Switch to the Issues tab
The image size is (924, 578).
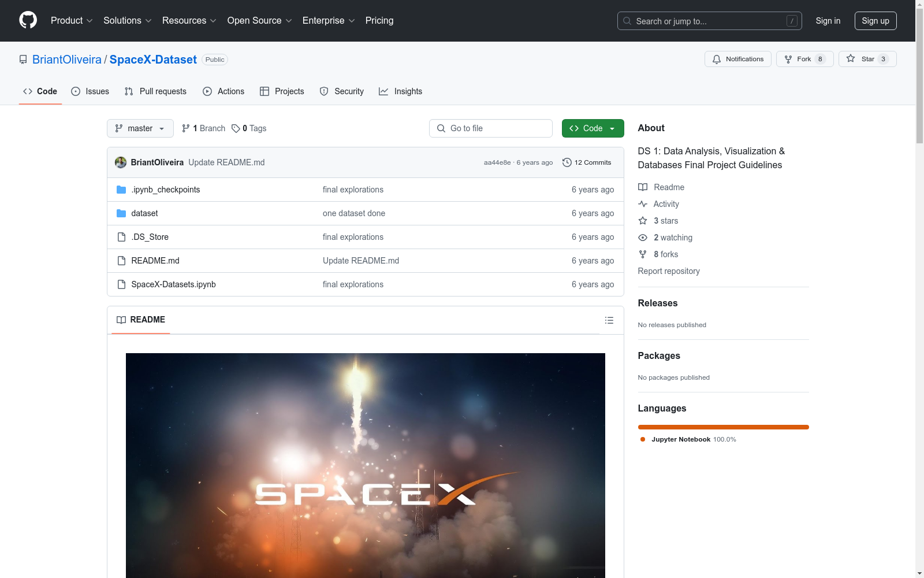(90, 91)
